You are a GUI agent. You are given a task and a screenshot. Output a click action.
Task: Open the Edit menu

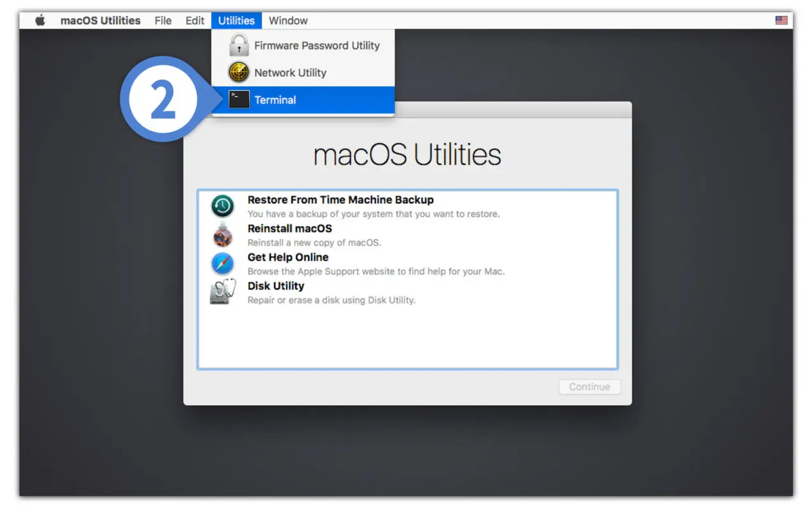tap(194, 20)
